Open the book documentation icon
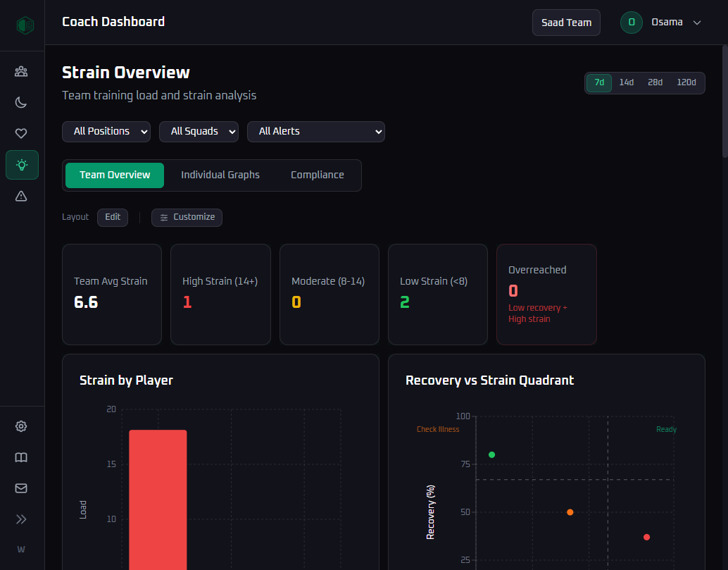Image resolution: width=728 pixels, height=570 pixels. point(21,457)
